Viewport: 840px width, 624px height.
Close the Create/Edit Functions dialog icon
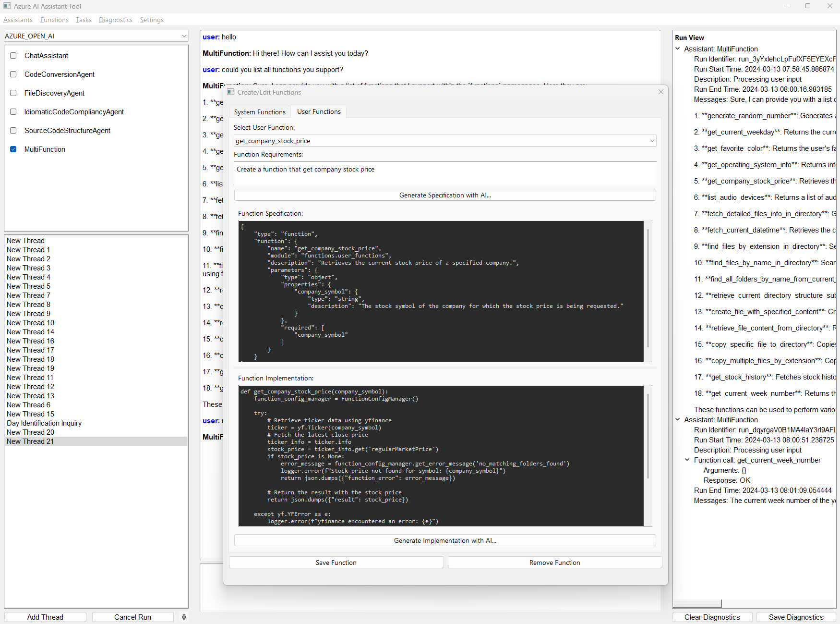(x=661, y=92)
